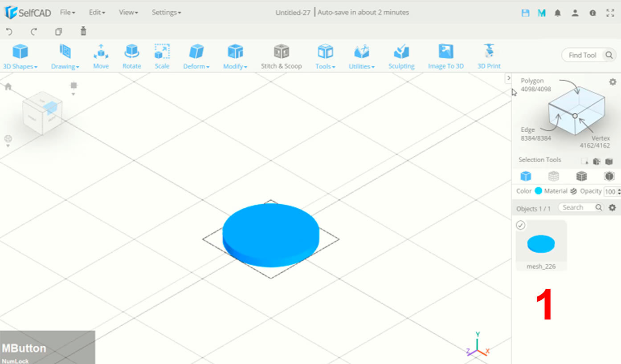Enable solid plus wireframe cube view mode
The image size is (621, 364).
coord(581,176)
